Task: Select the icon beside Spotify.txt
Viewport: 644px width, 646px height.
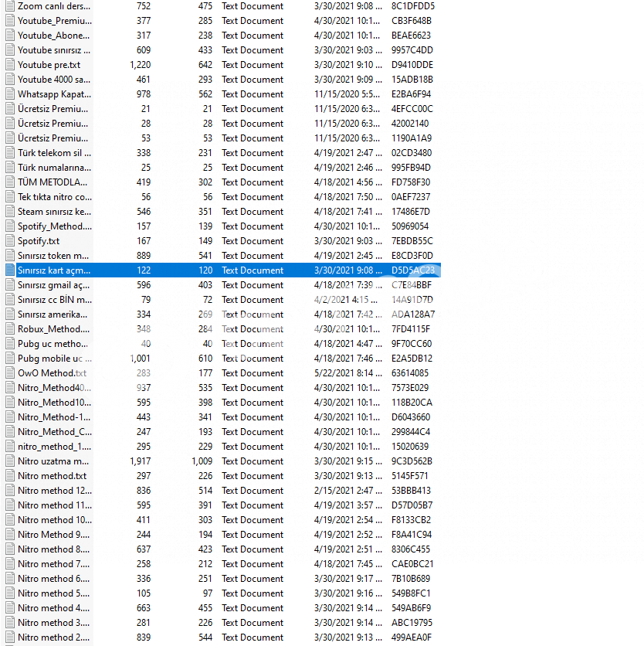Action: (x=10, y=241)
